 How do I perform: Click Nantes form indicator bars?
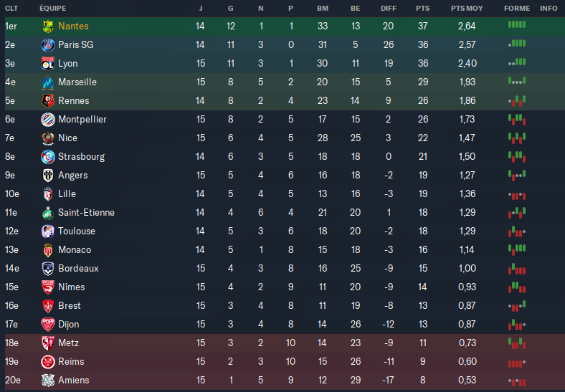(517, 25)
